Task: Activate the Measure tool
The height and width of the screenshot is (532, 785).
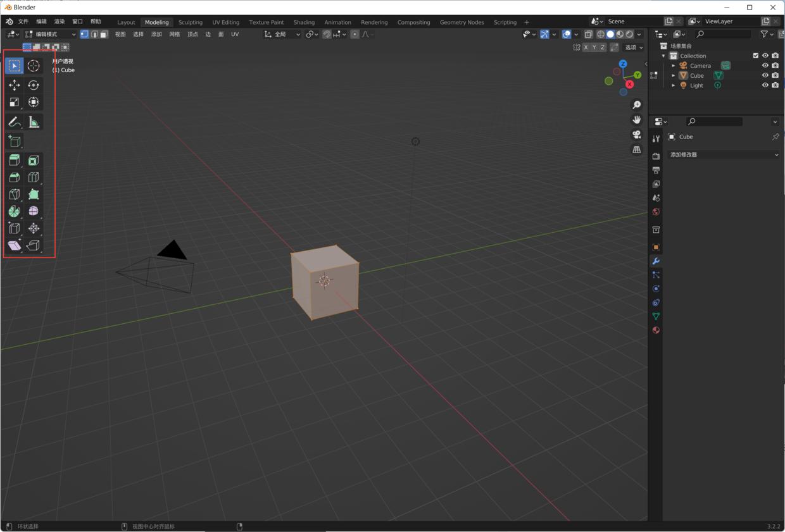Action: [33, 121]
